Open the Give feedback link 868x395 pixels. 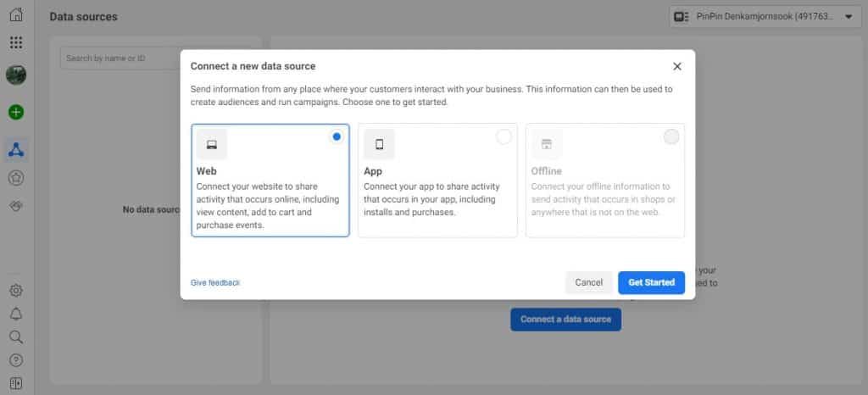click(x=215, y=282)
